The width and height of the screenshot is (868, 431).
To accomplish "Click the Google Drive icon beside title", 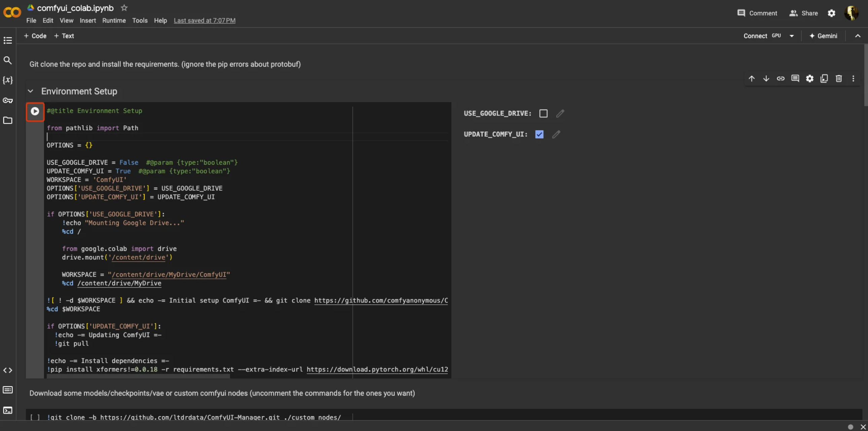I will (31, 7).
